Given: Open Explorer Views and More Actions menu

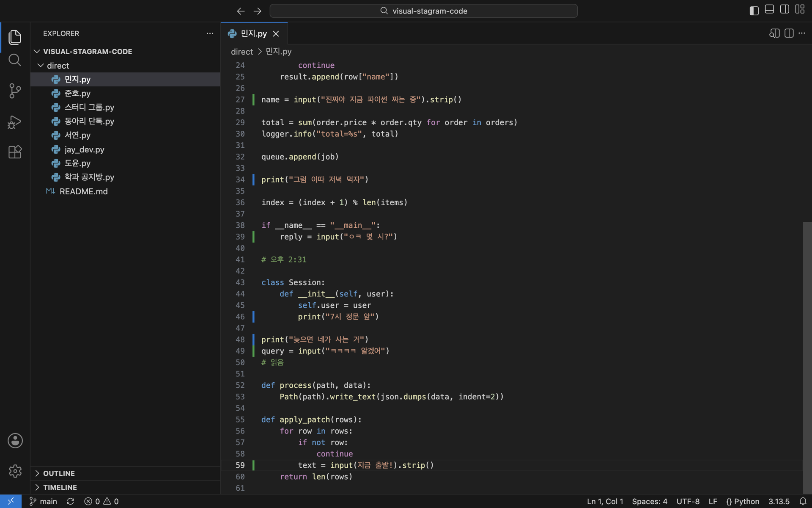Looking at the screenshot, I should coord(210,33).
